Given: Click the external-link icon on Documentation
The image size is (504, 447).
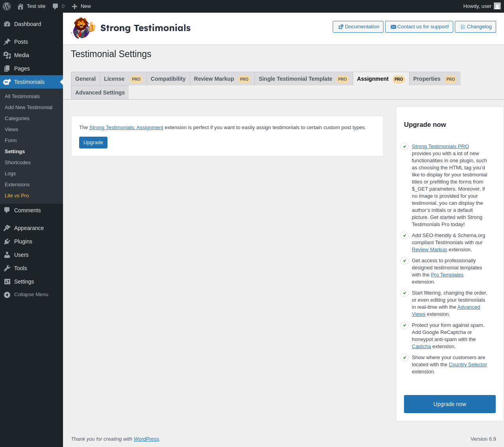Looking at the screenshot, I should click(341, 27).
